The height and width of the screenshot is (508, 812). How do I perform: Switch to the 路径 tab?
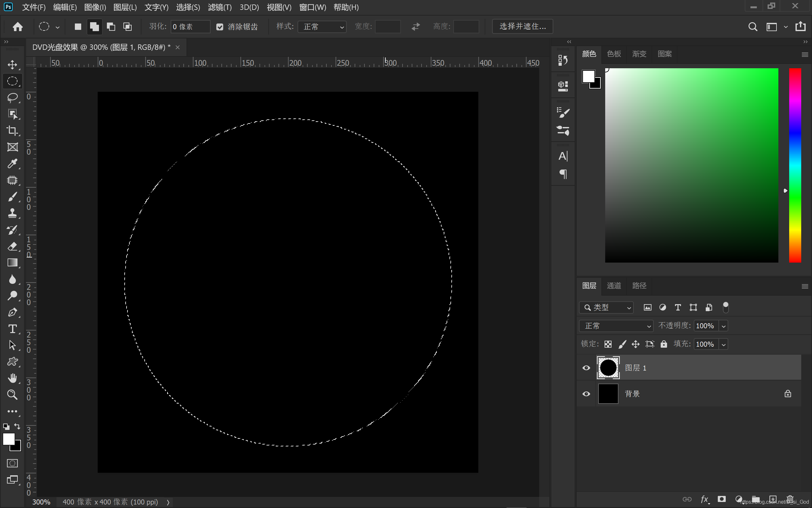[639, 285]
